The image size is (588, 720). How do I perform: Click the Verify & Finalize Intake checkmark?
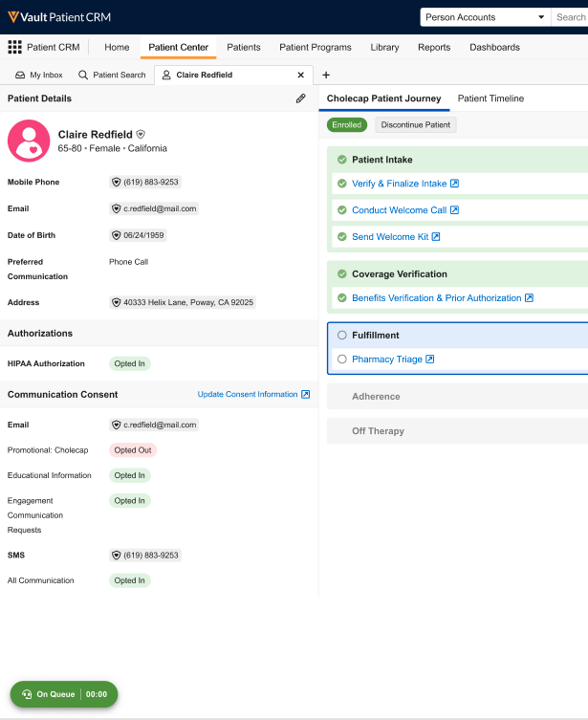[x=342, y=184]
